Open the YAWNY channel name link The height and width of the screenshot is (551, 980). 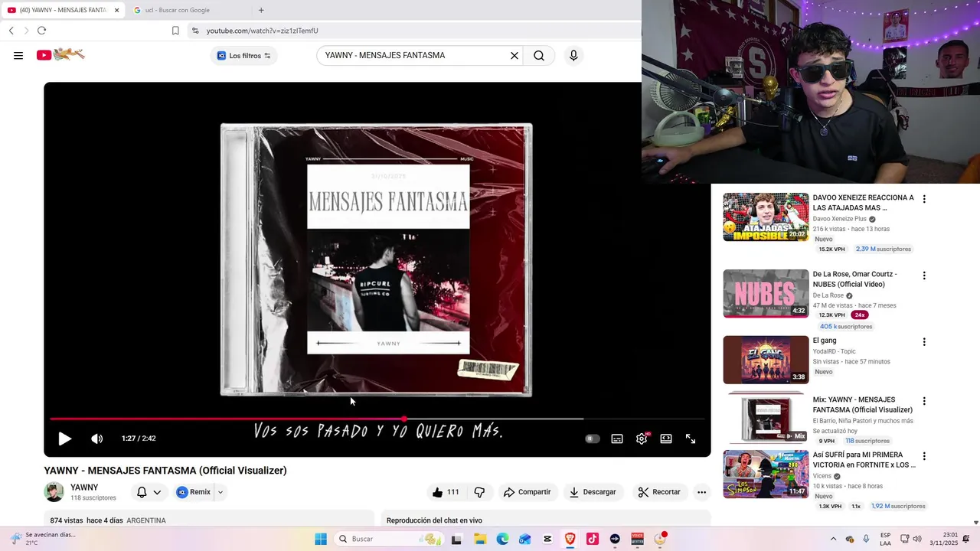84,487
